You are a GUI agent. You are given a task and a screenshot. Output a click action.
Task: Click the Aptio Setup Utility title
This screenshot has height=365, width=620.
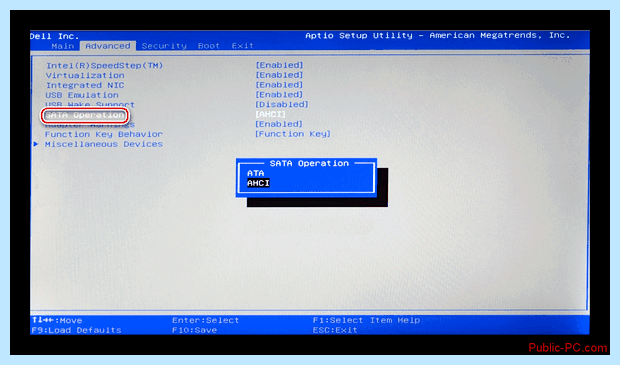(x=438, y=36)
